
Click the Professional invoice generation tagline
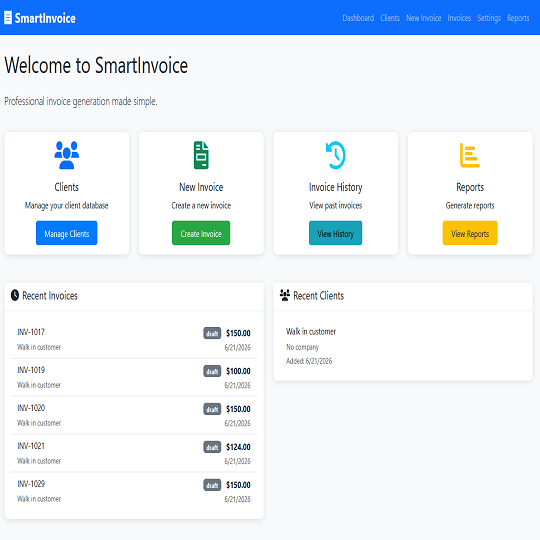point(81,101)
